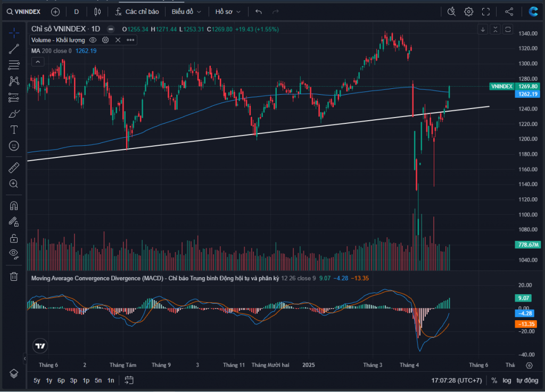Open the Biểu đồ dropdown
Viewport: 545px width, 392px height.
pos(186,12)
